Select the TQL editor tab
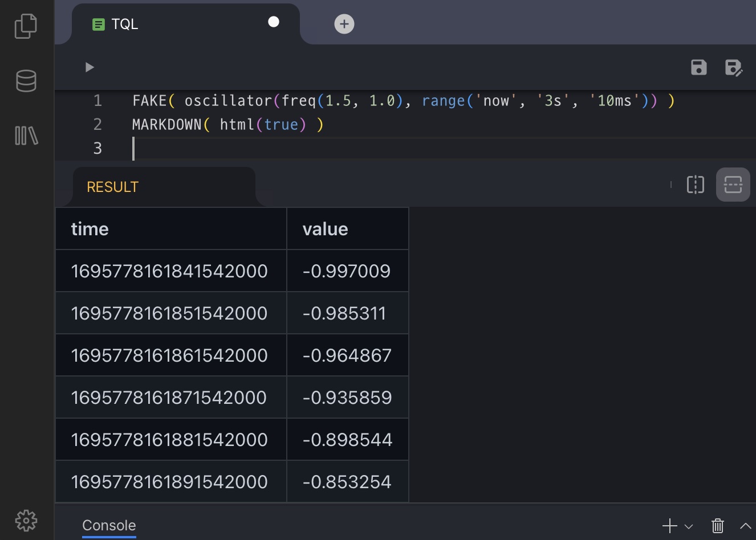The width and height of the screenshot is (756, 540). pos(124,24)
